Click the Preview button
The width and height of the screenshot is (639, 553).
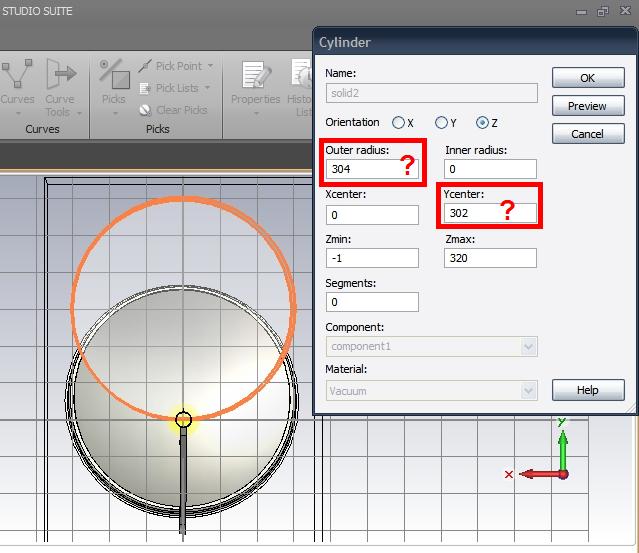[x=587, y=106]
